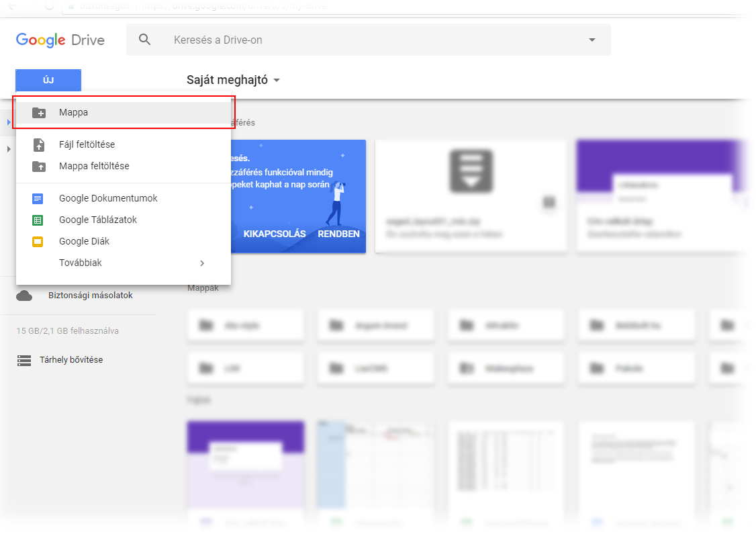
Task: Expand the Továbbiak submenu
Action: pyautogui.click(x=202, y=263)
